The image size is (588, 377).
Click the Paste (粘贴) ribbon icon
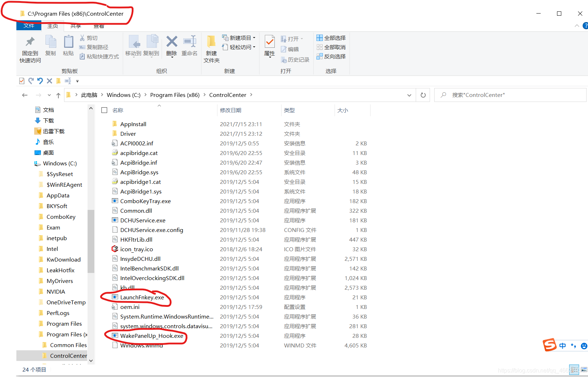(68, 42)
